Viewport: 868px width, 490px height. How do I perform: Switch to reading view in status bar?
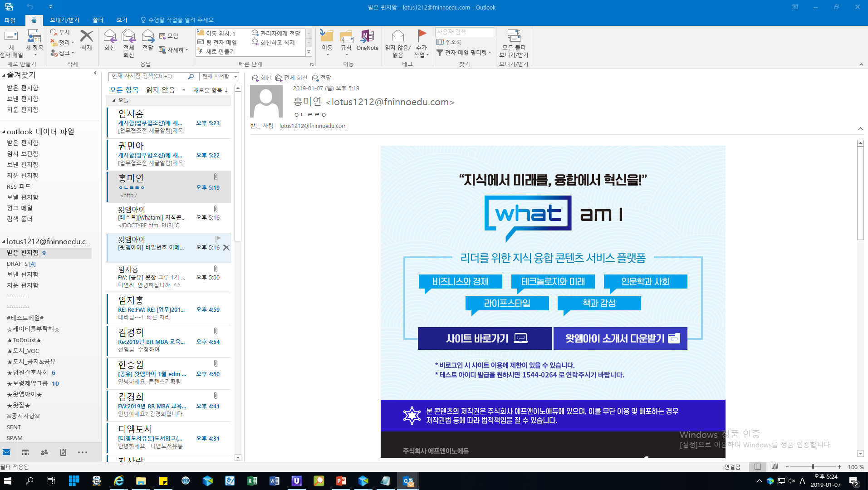(x=775, y=467)
